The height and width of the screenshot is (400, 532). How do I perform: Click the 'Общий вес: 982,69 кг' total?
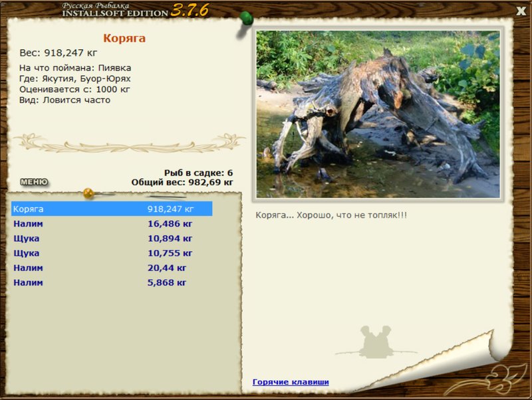(x=182, y=182)
